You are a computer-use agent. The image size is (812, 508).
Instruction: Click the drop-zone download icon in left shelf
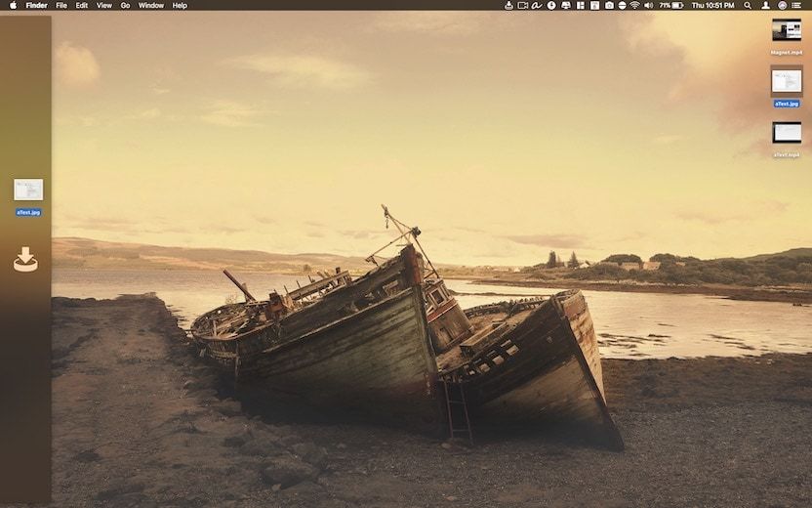[x=25, y=259]
